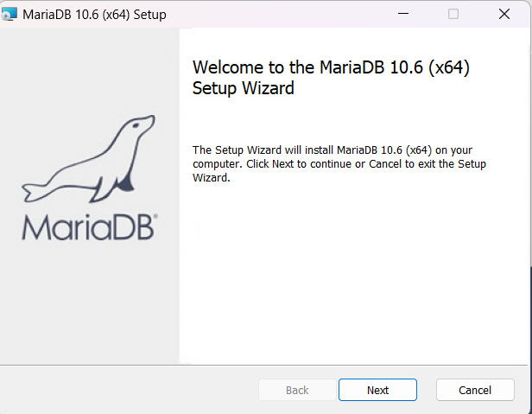Click the grayed-out maximize button

tap(453, 14)
